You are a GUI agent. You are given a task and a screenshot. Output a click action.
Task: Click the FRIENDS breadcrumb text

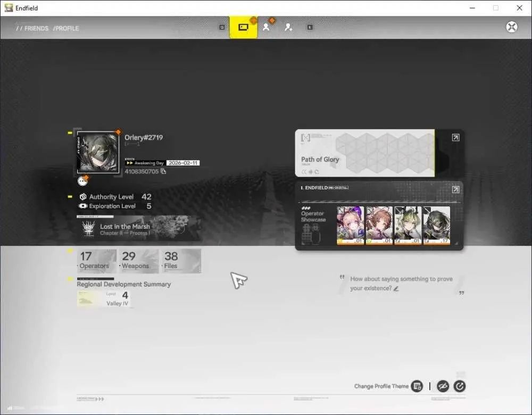coord(36,28)
